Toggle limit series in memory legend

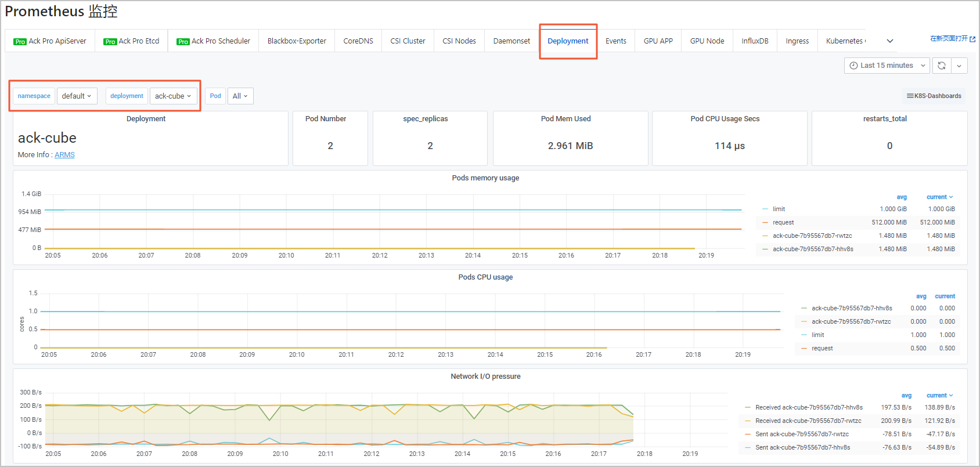coord(779,209)
